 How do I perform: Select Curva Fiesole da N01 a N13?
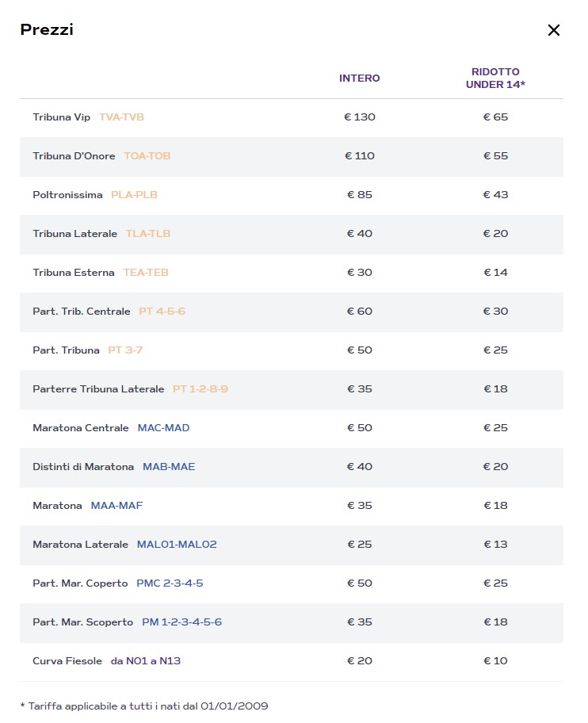click(146, 661)
